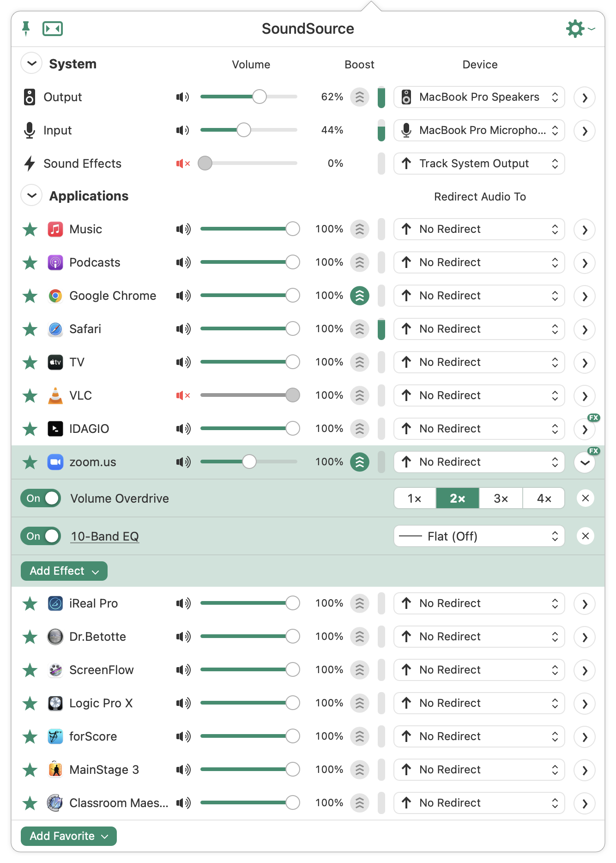This screenshot has width=616, height=863.
Task: Switch to compact view icon
Action: click(x=53, y=29)
